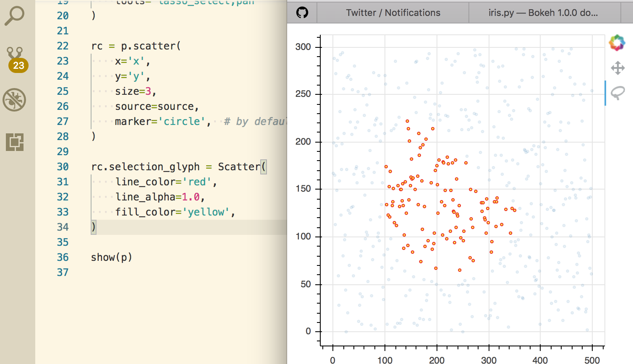Click the Bokeh logo on the plot toolbar
Screen dimensions: 633x364
pos(617,42)
